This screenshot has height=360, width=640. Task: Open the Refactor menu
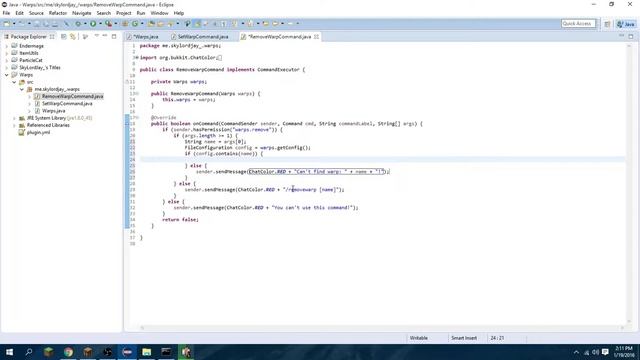point(58,13)
